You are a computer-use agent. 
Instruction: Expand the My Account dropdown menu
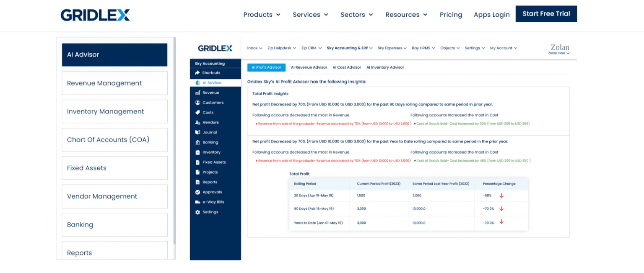(503, 48)
